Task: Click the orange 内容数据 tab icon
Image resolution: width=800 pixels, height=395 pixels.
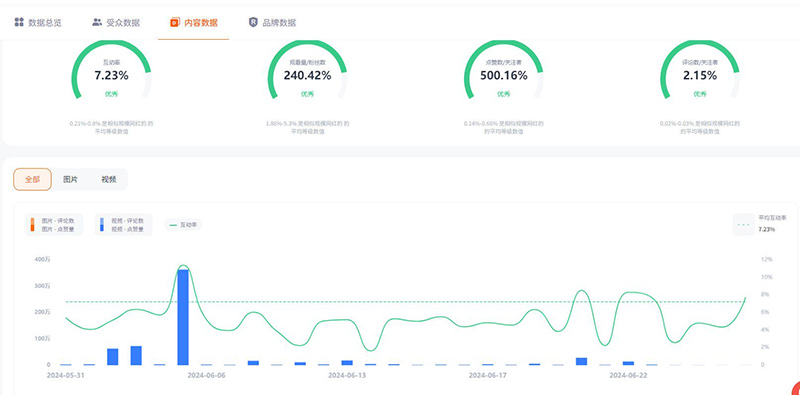Action: coord(175,22)
